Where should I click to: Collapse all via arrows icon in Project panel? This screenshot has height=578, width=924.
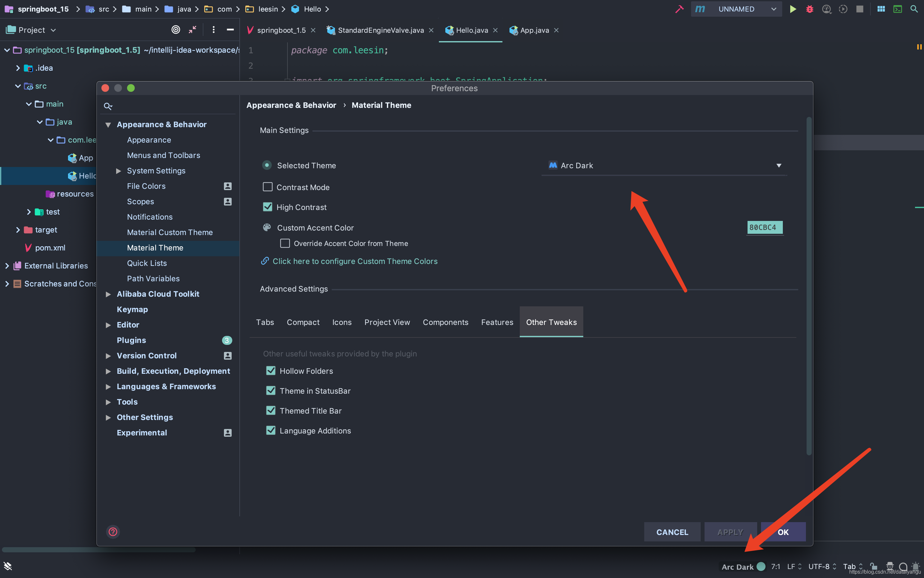point(193,30)
